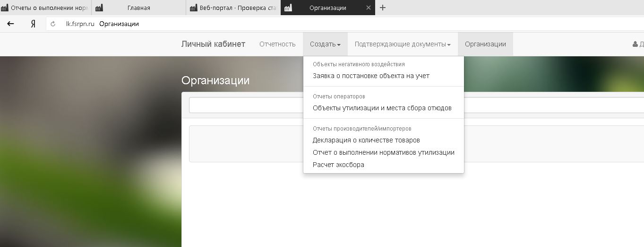Click the Yandex 'Я' home icon
Viewport: 644px width, 247px height.
click(x=33, y=24)
